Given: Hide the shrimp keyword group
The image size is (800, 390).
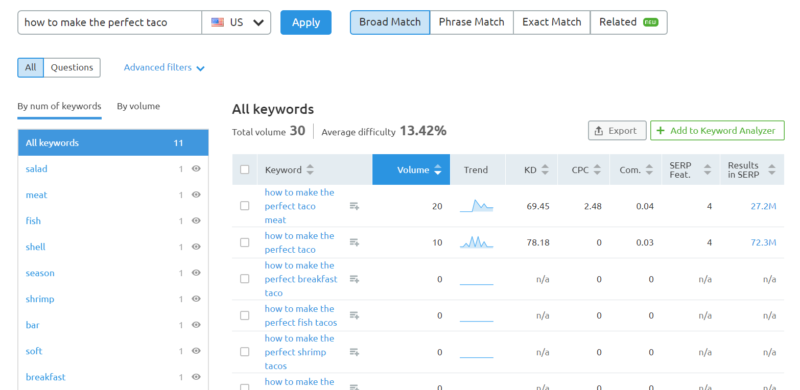Looking at the screenshot, I should click(x=196, y=299).
